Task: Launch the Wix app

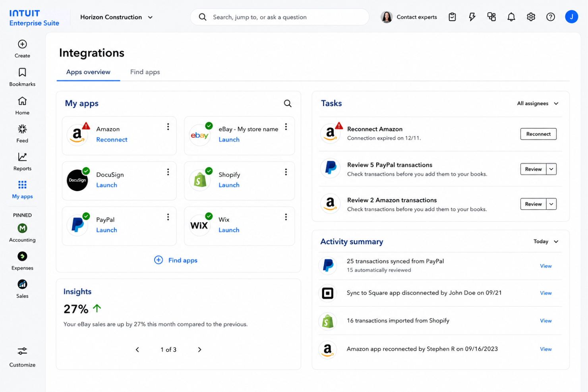Action: pyautogui.click(x=229, y=230)
